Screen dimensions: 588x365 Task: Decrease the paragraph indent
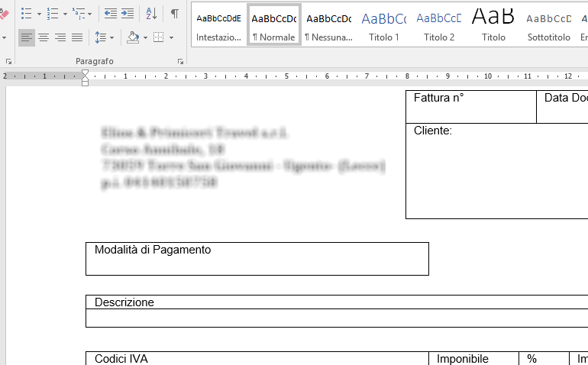(x=110, y=14)
